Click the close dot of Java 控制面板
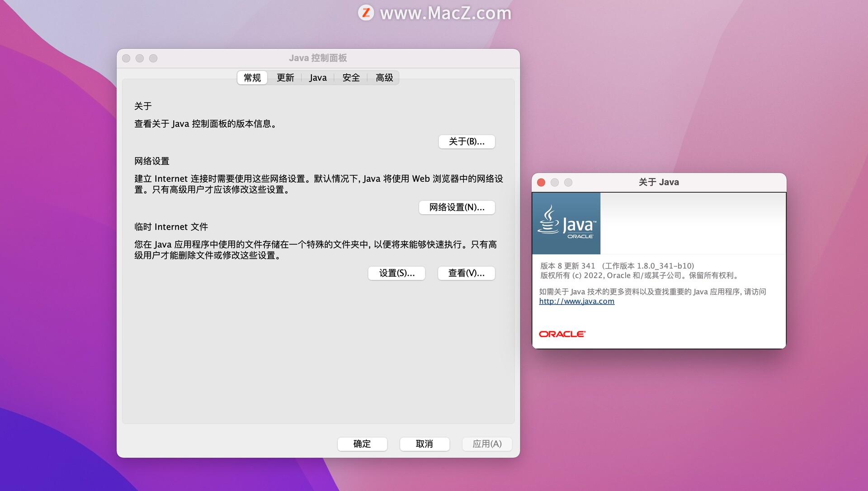 tap(126, 58)
